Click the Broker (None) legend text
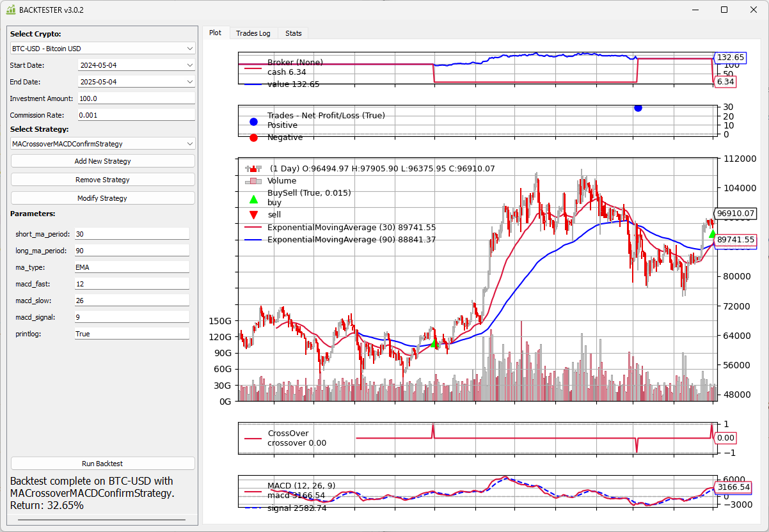 click(295, 62)
